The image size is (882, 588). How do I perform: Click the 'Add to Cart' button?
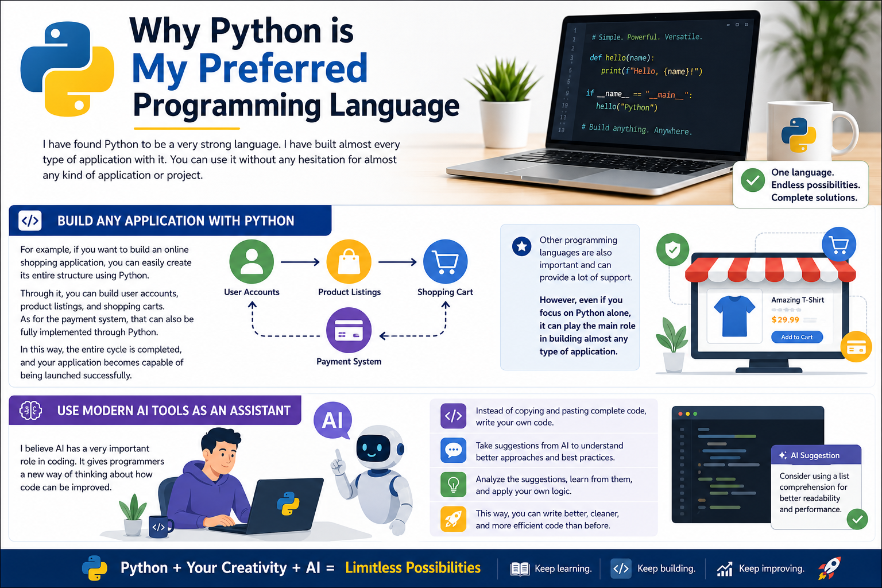[x=796, y=337]
